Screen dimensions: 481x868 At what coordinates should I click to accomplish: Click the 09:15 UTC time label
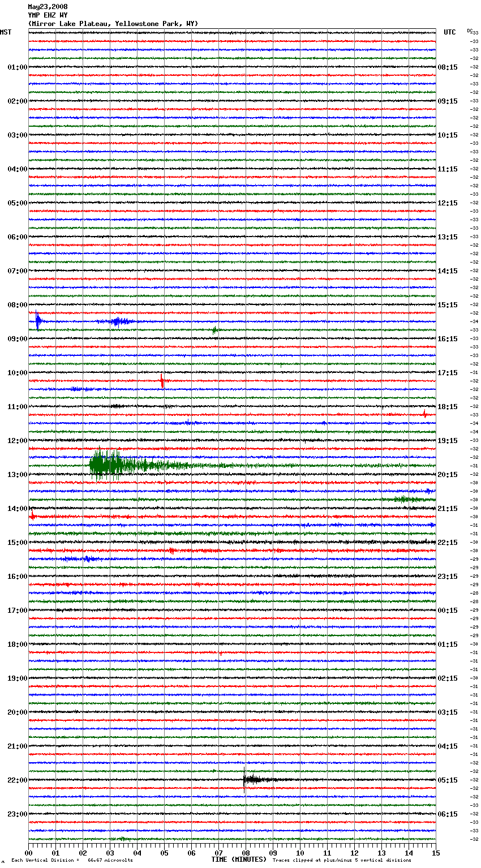[448, 101]
